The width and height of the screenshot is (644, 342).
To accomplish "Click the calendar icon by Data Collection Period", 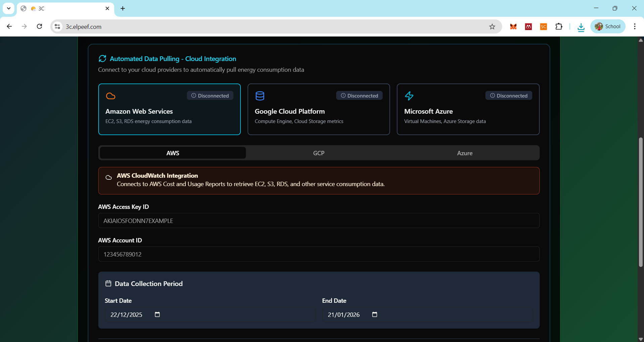I will (x=108, y=283).
